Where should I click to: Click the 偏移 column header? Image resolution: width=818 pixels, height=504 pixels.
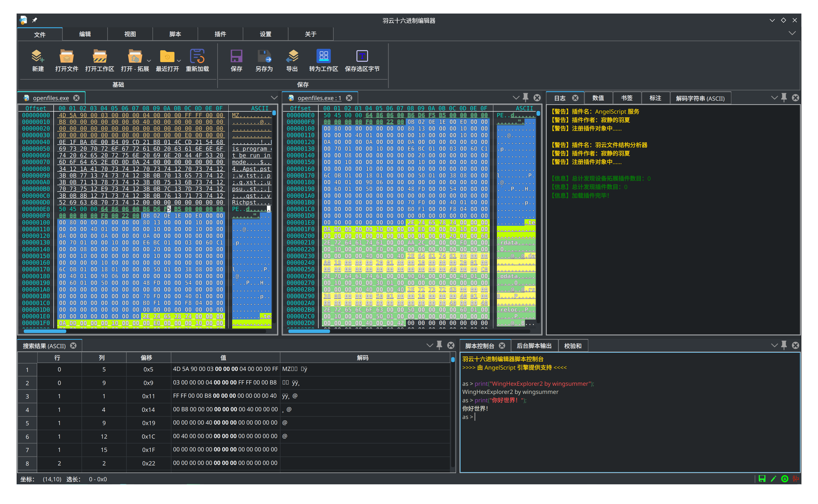pyautogui.click(x=148, y=357)
